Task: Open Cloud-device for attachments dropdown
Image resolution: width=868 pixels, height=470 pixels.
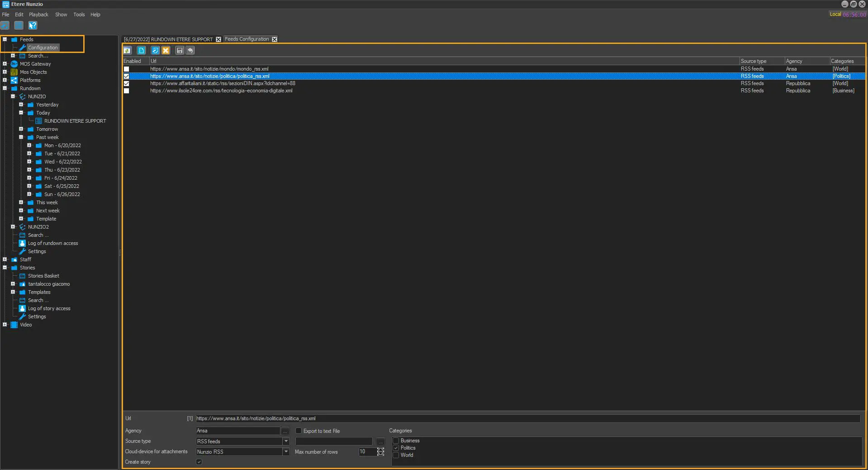Action: click(286, 451)
